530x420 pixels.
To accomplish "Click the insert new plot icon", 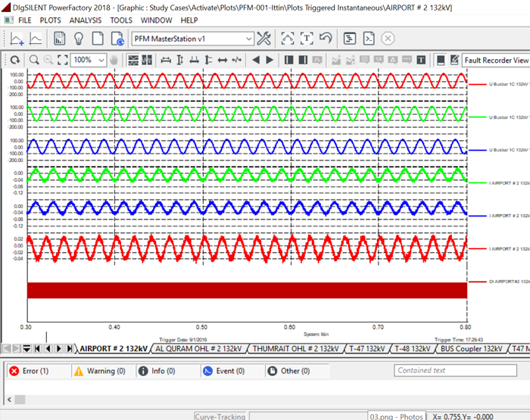I will point(17,39).
